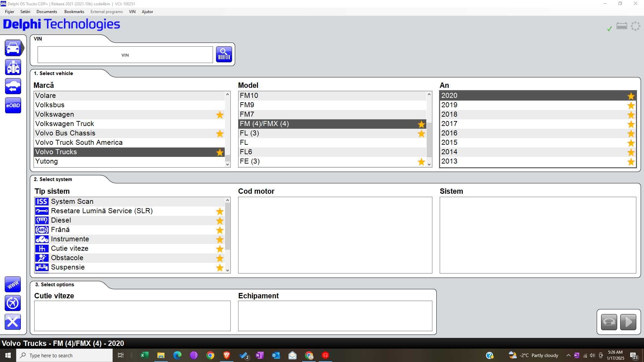Click the Suspensie suspension icon
The image size is (644, 362).
coord(42,267)
